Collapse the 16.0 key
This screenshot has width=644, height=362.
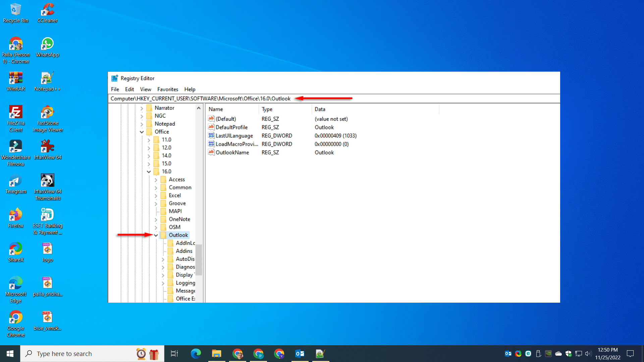tap(149, 172)
